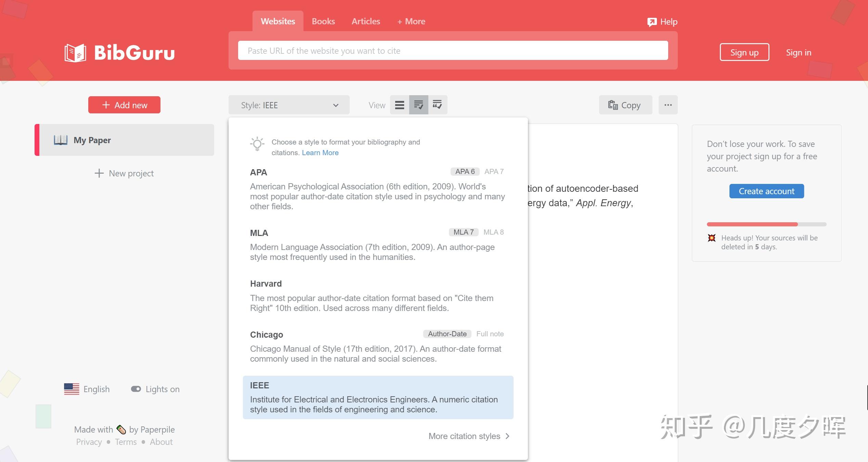Open the Learn More link

tap(320, 153)
